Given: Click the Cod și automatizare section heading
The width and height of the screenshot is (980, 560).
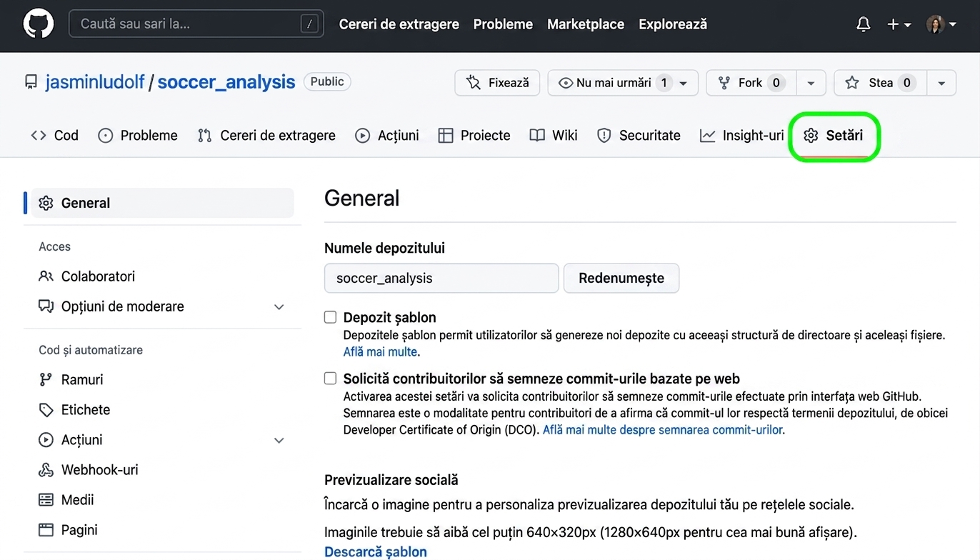Looking at the screenshot, I should 91,350.
